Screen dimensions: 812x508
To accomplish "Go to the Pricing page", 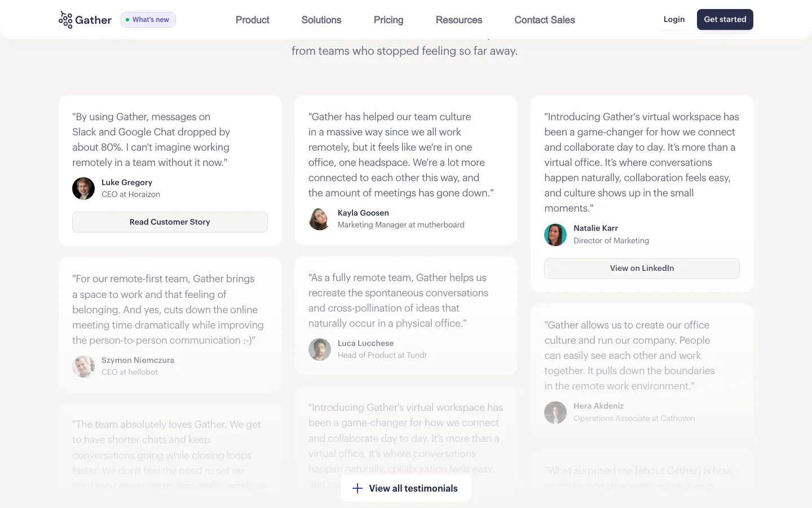I will pyautogui.click(x=389, y=20).
